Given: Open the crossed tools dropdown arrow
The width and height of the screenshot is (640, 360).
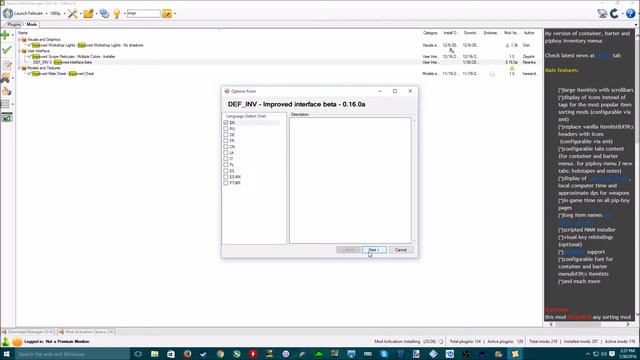Looking at the screenshot, I should pos(80,13).
